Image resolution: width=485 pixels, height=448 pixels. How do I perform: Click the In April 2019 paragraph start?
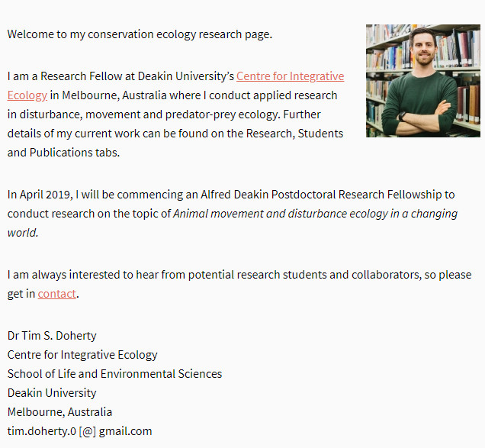pos(40,195)
